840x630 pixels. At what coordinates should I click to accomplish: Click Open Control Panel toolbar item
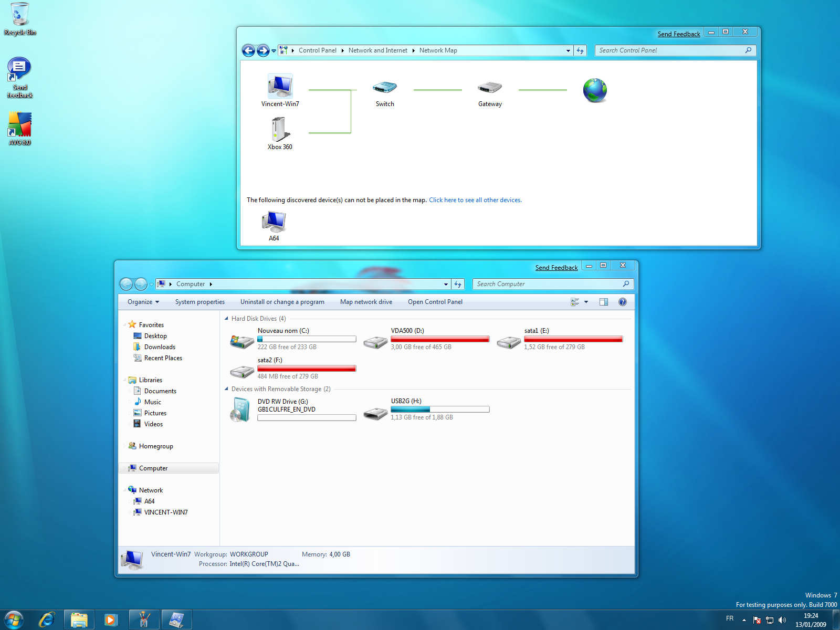click(x=435, y=302)
